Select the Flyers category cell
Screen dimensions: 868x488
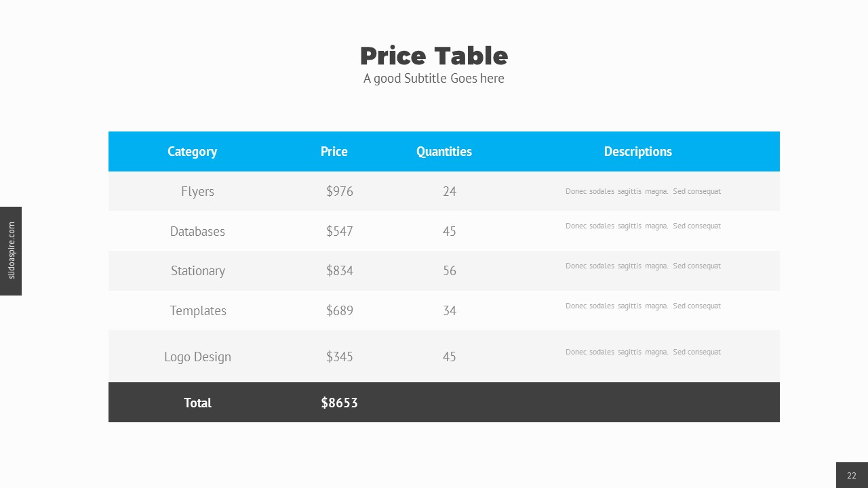point(197,191)
